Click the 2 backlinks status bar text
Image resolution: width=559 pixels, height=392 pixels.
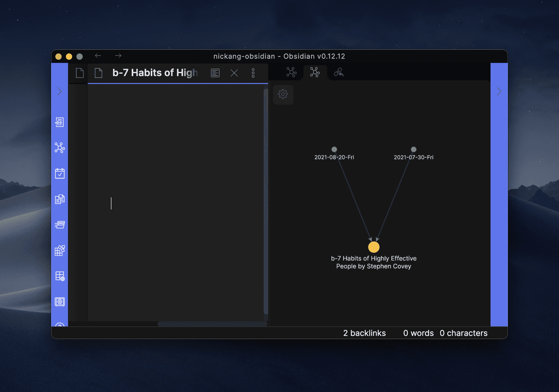click(364, 333)
